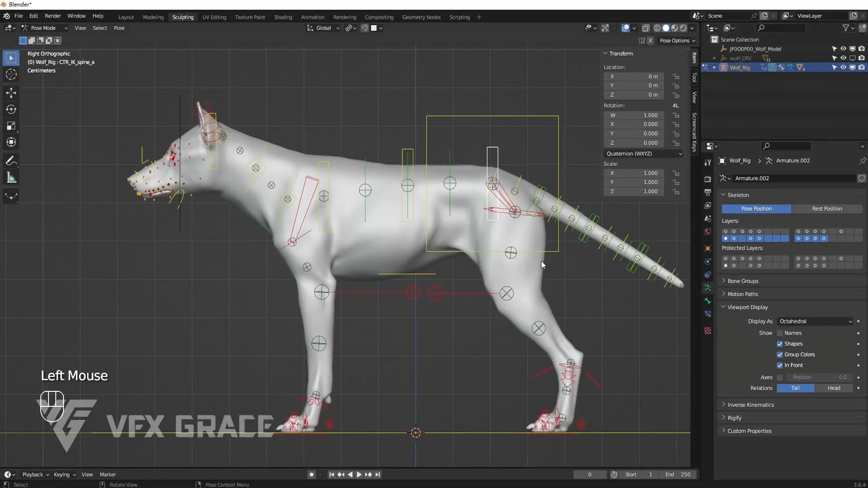Open the Pose menu
Screen dimensions: 868x488
click(119, 28)
